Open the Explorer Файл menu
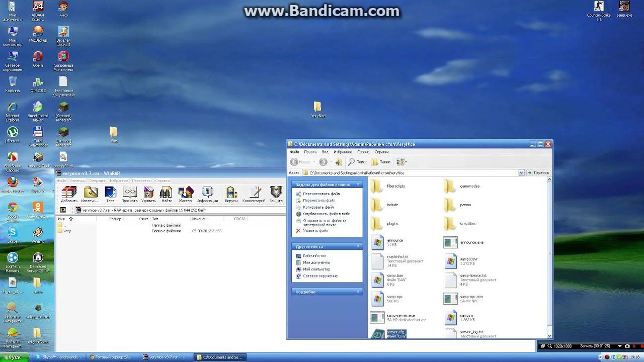Image resolution: width=644 pixels, height=362 pixels. [294, 152]
